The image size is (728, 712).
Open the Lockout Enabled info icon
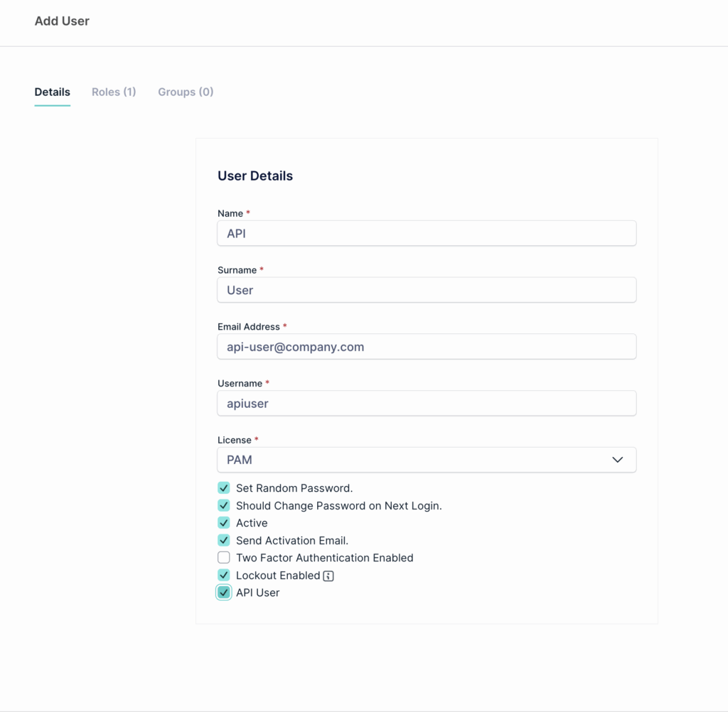(x=328, y=576)
